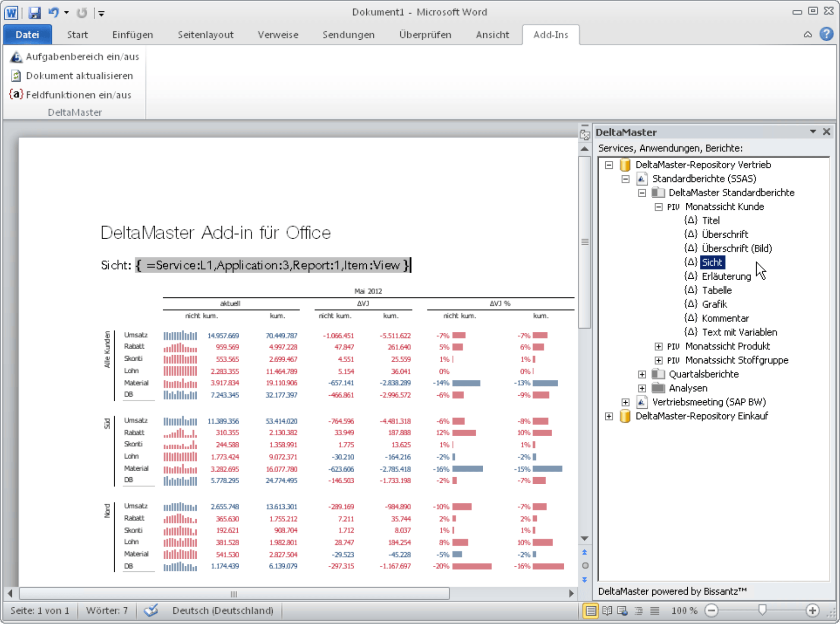Expand Monatssicht Produkt report node
This screenshot has height=624, width=840.
[x=658, y=347]
